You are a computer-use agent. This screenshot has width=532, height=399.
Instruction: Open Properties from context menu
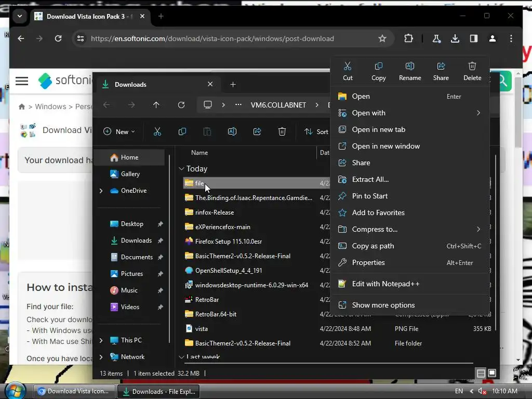[x=409, y=262]
